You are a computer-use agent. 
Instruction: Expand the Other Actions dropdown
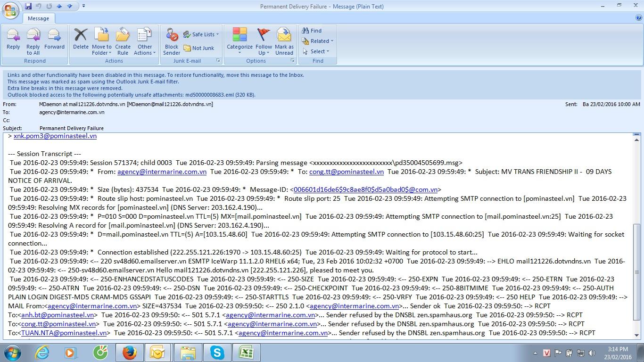[145, 41]
